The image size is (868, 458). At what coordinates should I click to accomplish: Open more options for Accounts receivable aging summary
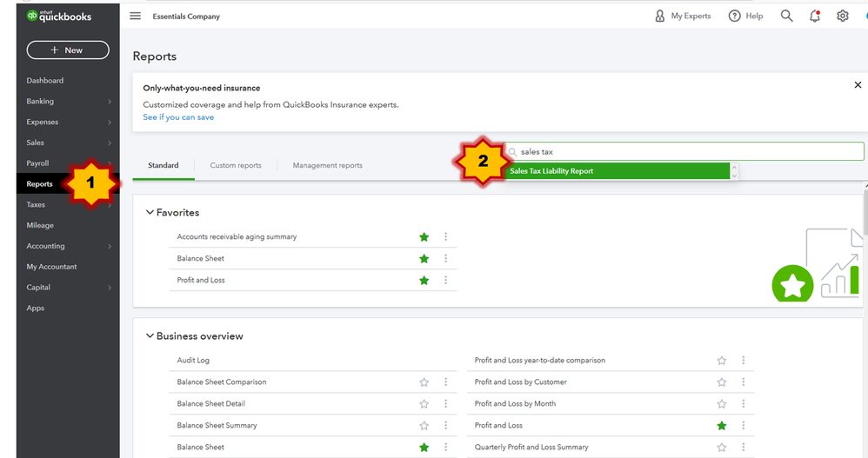[445, 236]
